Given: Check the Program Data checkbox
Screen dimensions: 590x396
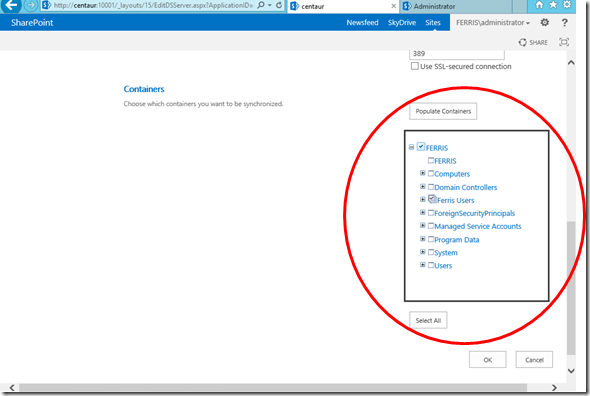Looking at the screenshot, I should (431, 239).
